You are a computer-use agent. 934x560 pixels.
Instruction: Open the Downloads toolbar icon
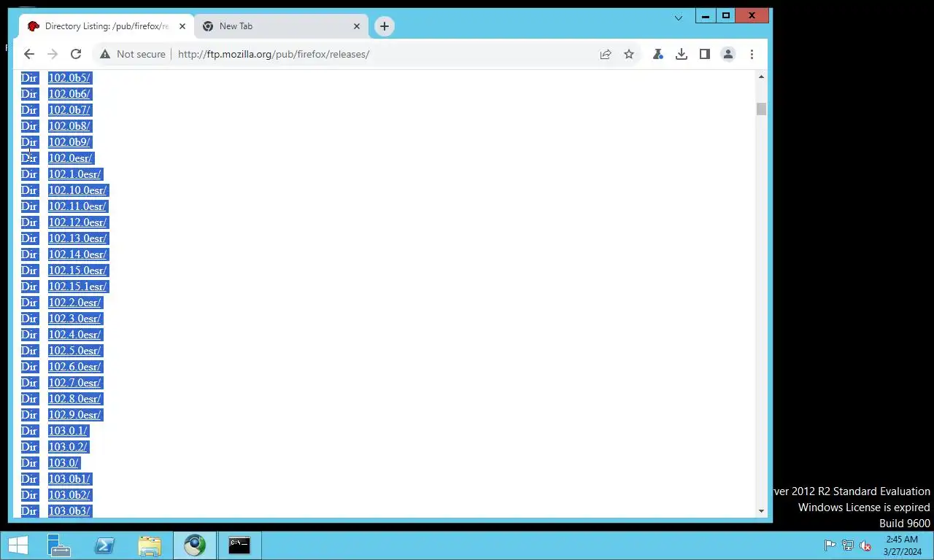coord(682,54)
